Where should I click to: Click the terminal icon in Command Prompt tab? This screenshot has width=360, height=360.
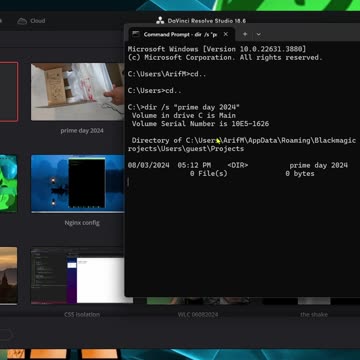[x=136, y=34]
